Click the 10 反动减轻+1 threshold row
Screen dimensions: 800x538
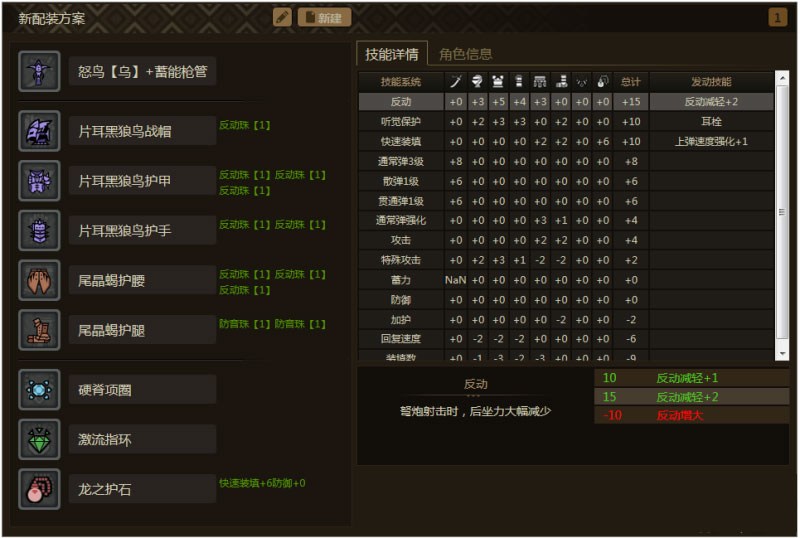[x=691, y=378]
